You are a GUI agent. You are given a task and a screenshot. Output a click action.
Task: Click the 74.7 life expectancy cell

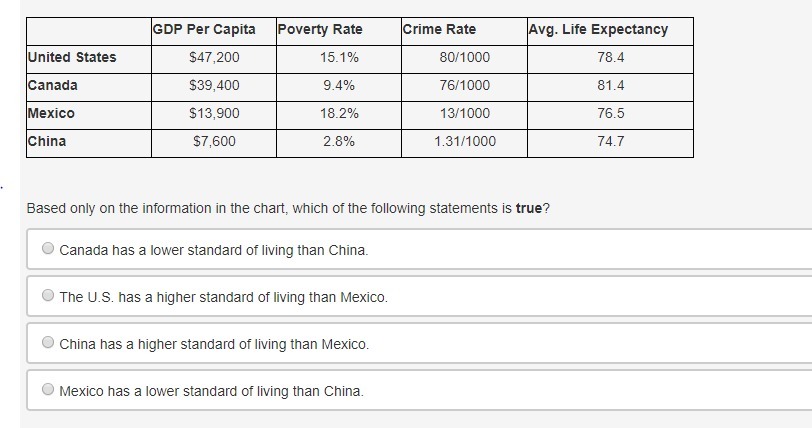tap(610, 141)
